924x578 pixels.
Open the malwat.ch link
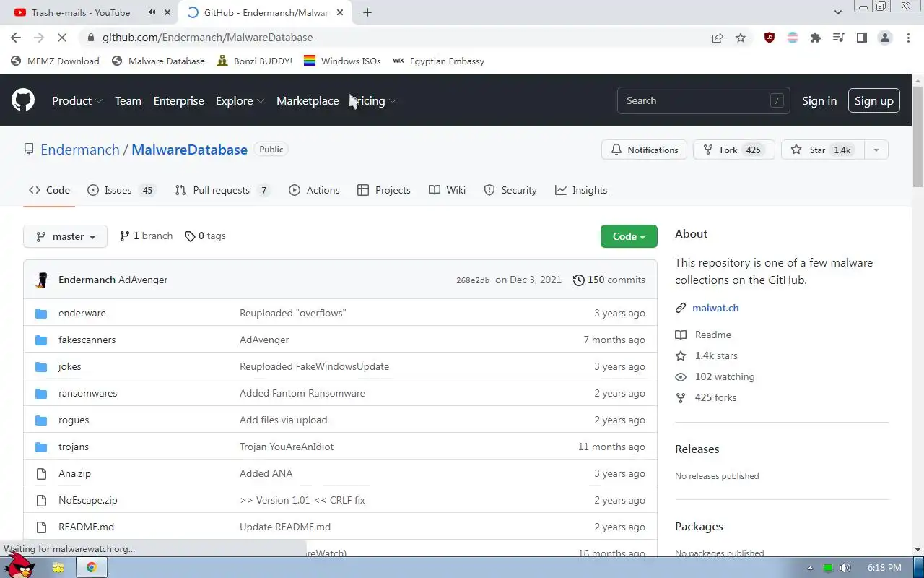715,308
